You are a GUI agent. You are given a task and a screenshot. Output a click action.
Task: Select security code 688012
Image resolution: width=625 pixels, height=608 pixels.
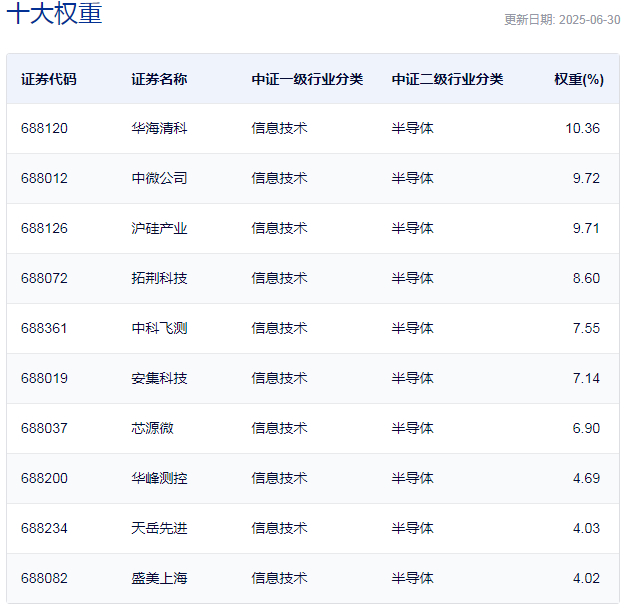tap(44, 178)
